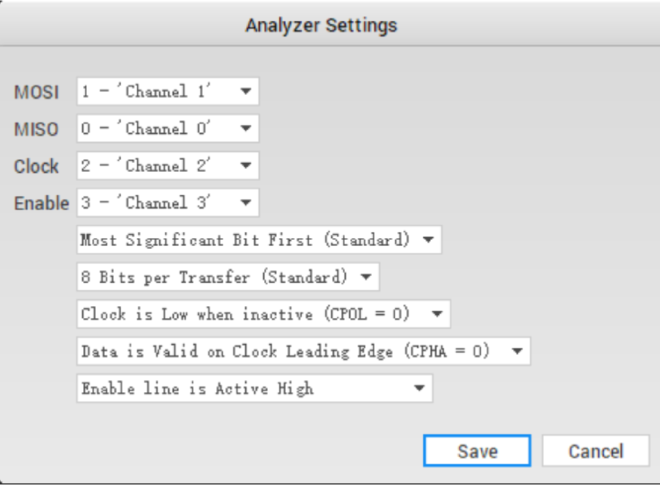Click the Analyzer Settings title bar
The height and width of the screenshot is (485, 660).
(x=321, y=25)
